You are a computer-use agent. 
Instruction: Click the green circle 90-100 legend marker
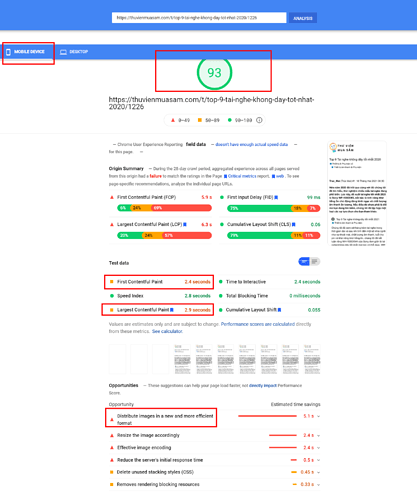[229, 120]
